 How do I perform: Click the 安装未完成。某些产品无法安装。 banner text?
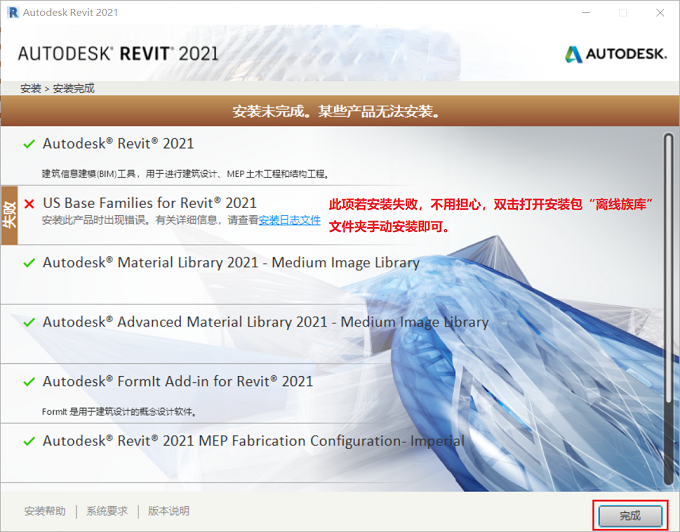tap(337, 111)
